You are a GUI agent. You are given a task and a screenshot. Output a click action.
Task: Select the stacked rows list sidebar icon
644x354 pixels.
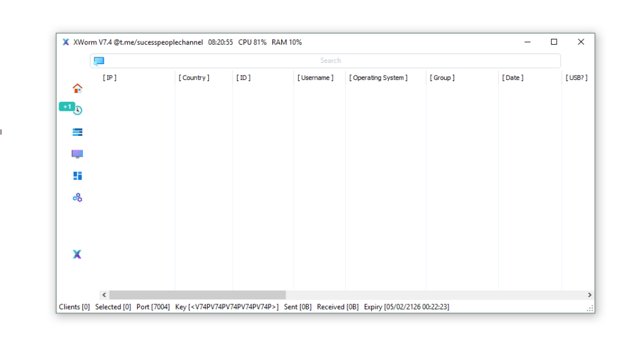[x=77, y=132]
